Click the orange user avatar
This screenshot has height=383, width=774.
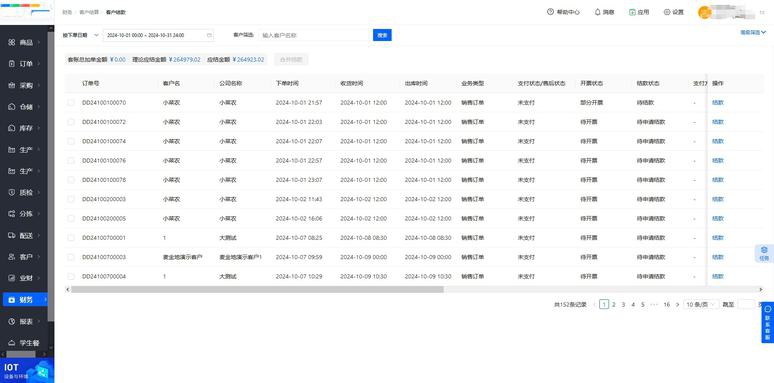(x=704, y=12)
